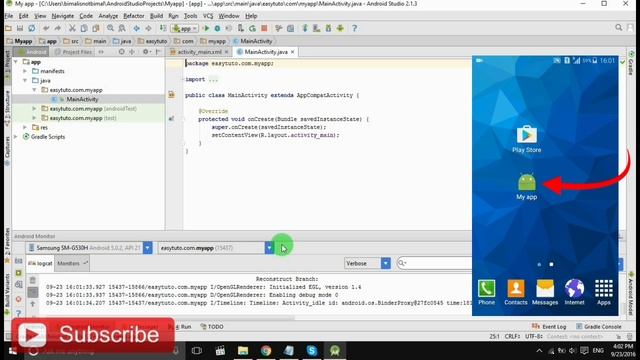Open the Gradle Console button
This screenshot has width=640, height=360.
point(599,327)
